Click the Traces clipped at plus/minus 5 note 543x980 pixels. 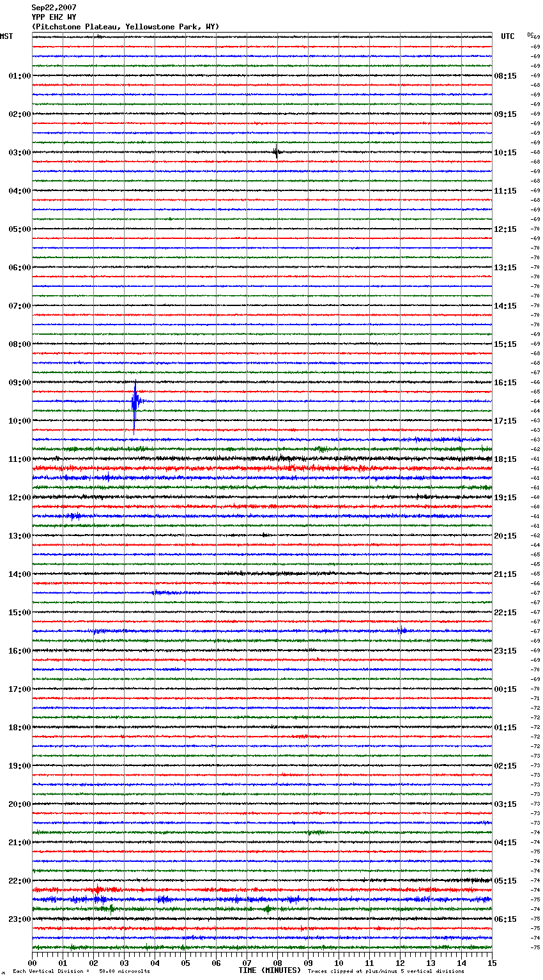(386, 971)
